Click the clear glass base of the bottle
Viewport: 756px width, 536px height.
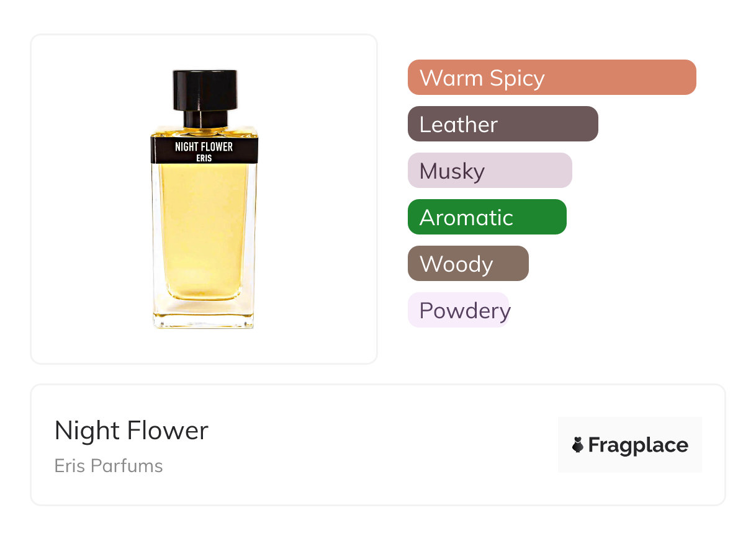[204, 313]
